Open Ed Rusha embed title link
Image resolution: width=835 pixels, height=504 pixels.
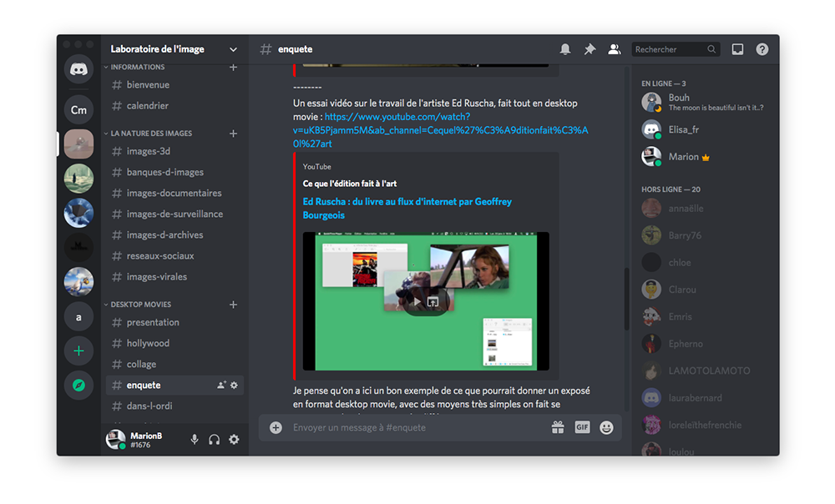coord(407,208)
